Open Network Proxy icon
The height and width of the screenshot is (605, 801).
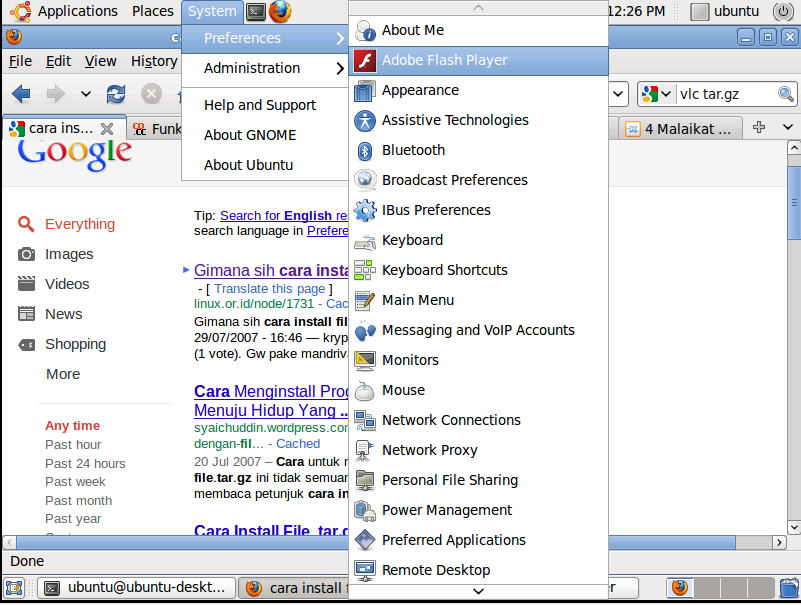365,451
